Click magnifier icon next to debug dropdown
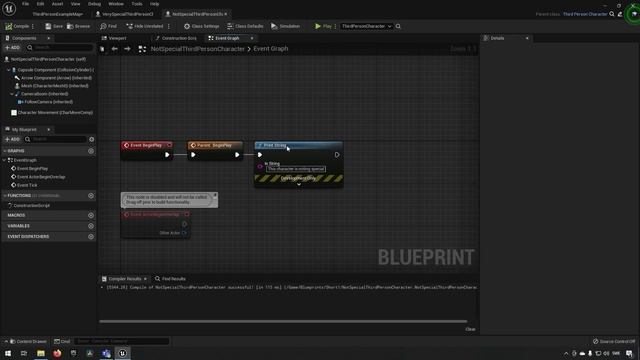Viewport: 640px width, 360px height. [x=398, y=26]
